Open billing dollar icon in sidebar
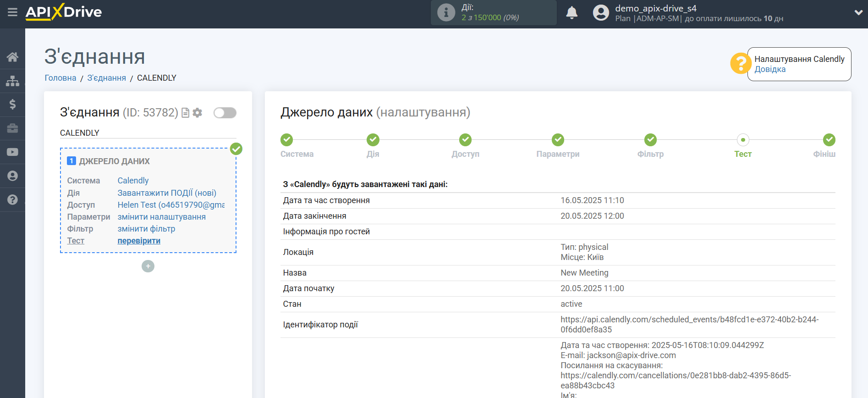 12,105
